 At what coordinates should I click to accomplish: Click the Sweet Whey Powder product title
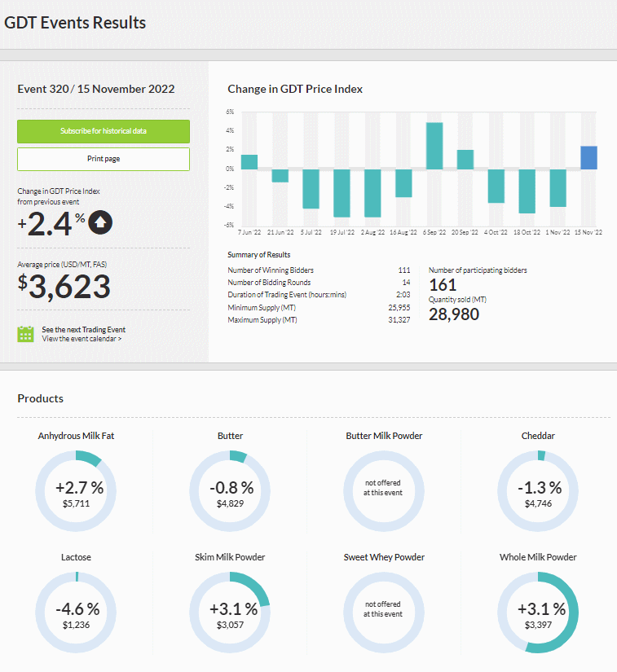pos(384,557)
